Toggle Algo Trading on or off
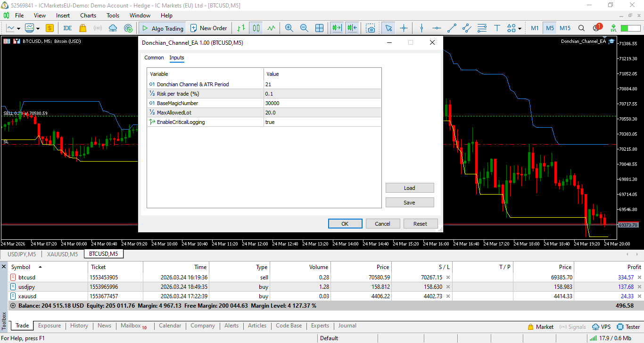644x343 pixels. (162, 28)
